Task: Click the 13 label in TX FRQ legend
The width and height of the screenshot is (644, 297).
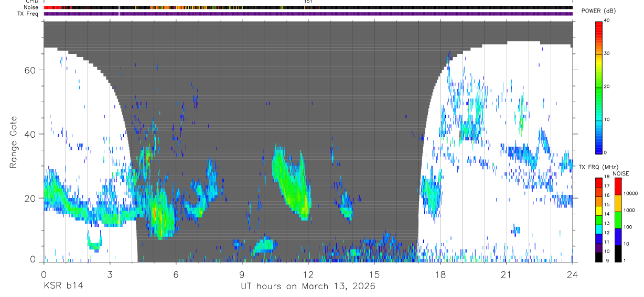Action: pos(607,223)
